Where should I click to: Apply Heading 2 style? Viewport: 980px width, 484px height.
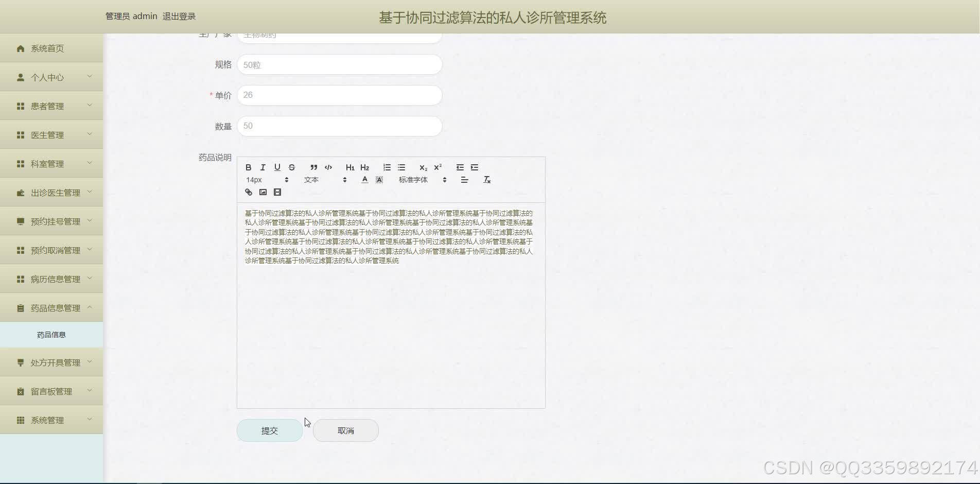[x=365, y=167]
